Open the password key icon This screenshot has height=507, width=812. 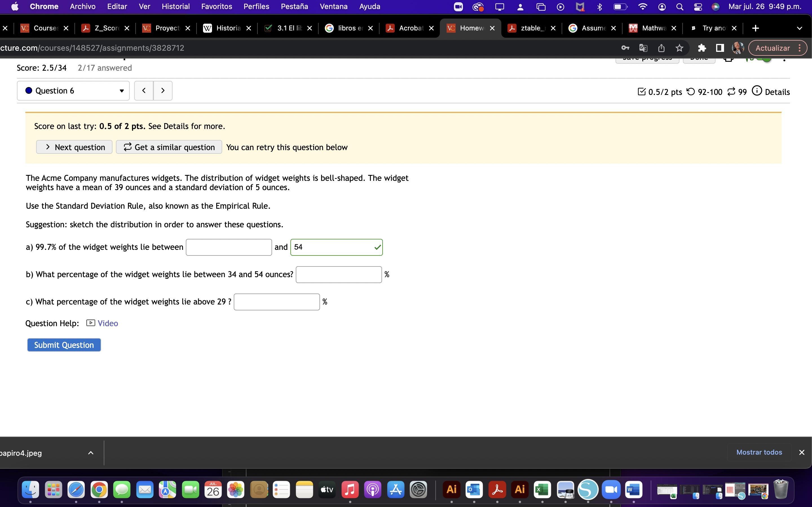[625, 48]
